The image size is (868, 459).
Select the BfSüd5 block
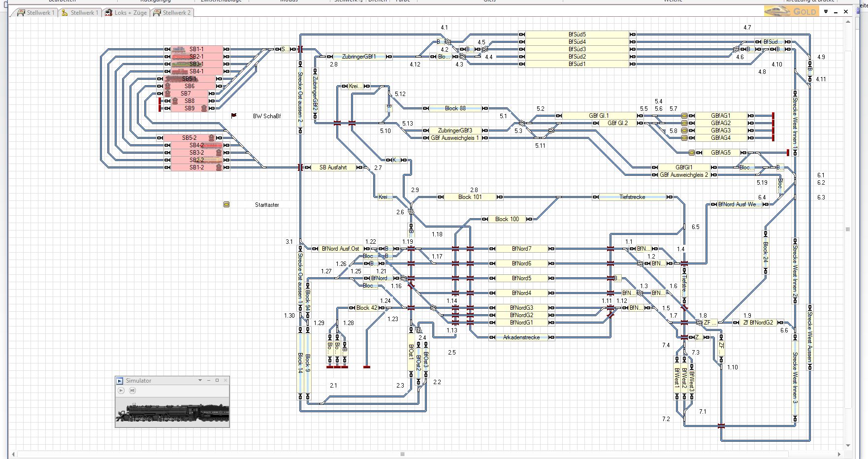click(577, 34)
